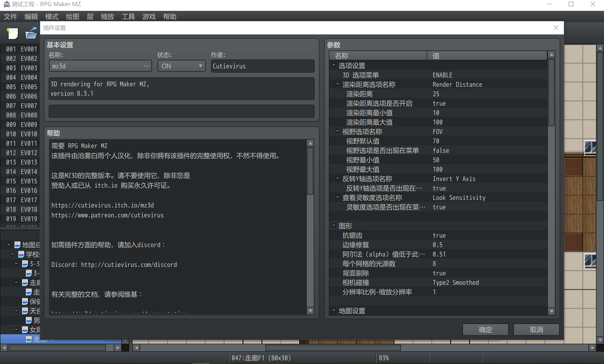Collapse the 渲染距离选项名称 group
This screenshot has height=364, width=604.
337,84
